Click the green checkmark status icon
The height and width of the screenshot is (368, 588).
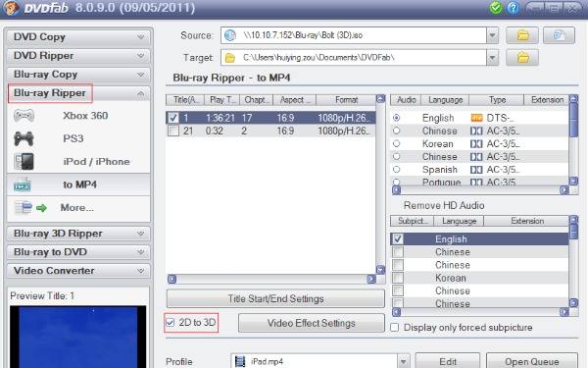[x=496, y=8]
